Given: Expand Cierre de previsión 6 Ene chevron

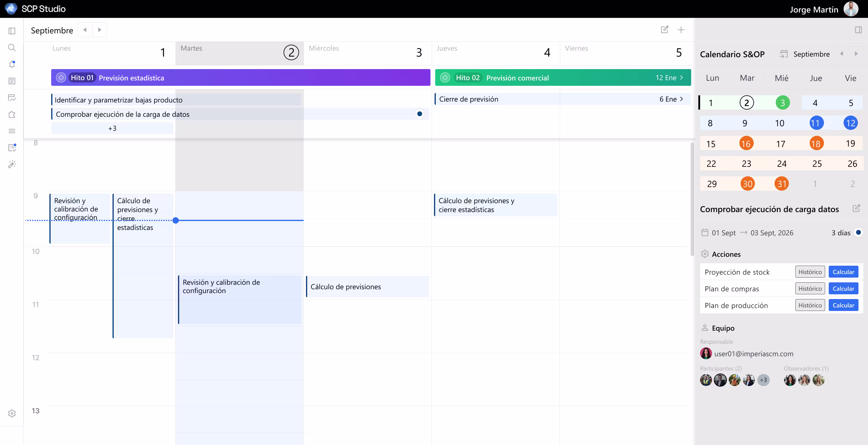Looking at the screenshot, I should (x=682, y=99).
